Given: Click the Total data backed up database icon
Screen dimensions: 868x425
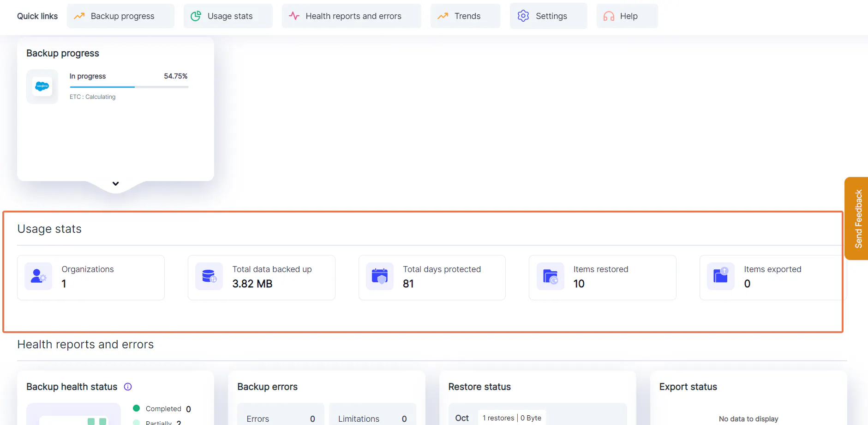Looking at the screenshot, I should [209, 276].
